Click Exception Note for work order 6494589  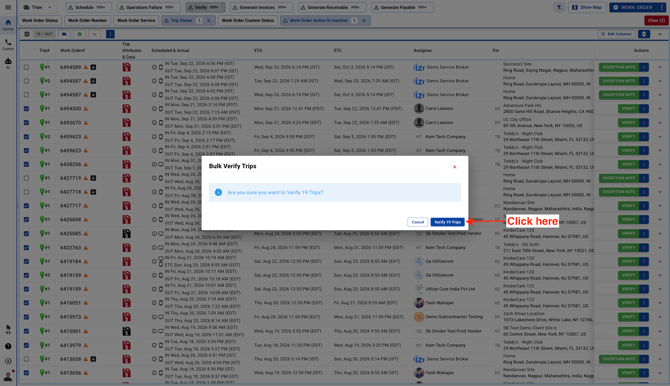pos(619,67)
